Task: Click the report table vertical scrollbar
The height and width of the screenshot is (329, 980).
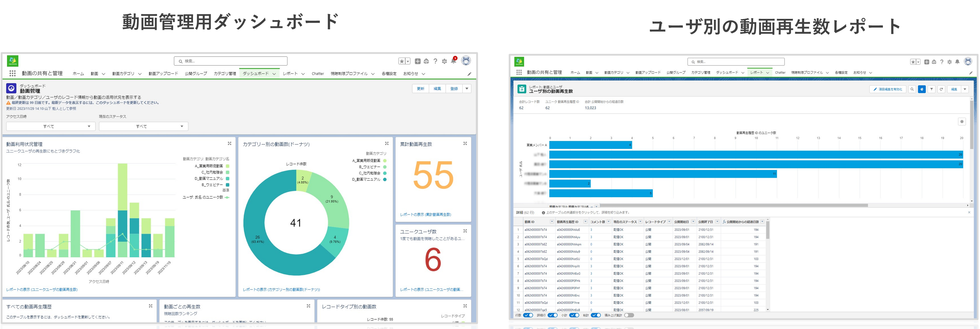Action: 768,230
